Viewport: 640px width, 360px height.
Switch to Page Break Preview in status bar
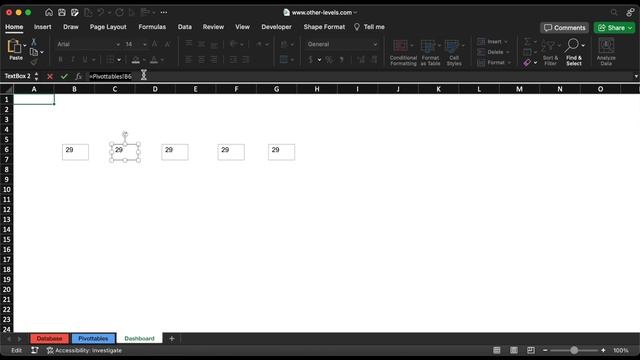point(531,350)
